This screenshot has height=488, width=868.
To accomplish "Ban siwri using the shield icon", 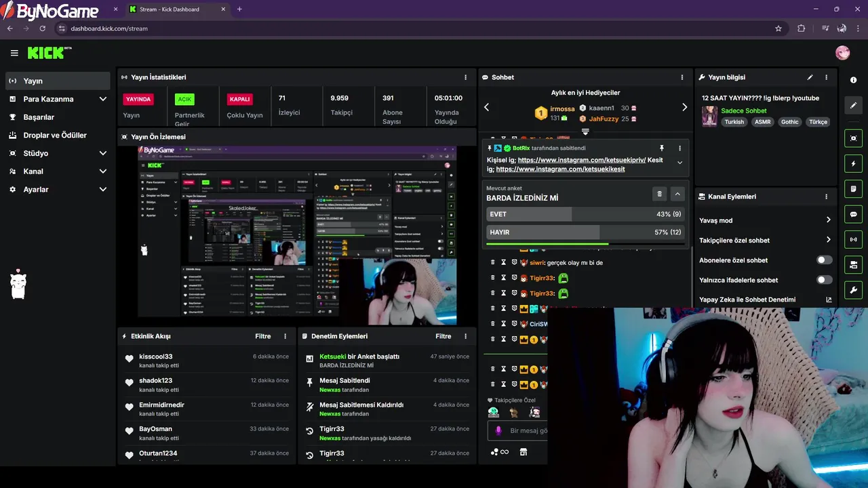I will (x=514, y=262).
